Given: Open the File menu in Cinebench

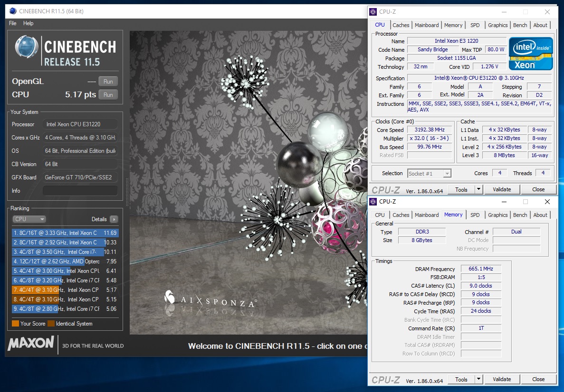Looking at the screenshot, I should 12,23.
